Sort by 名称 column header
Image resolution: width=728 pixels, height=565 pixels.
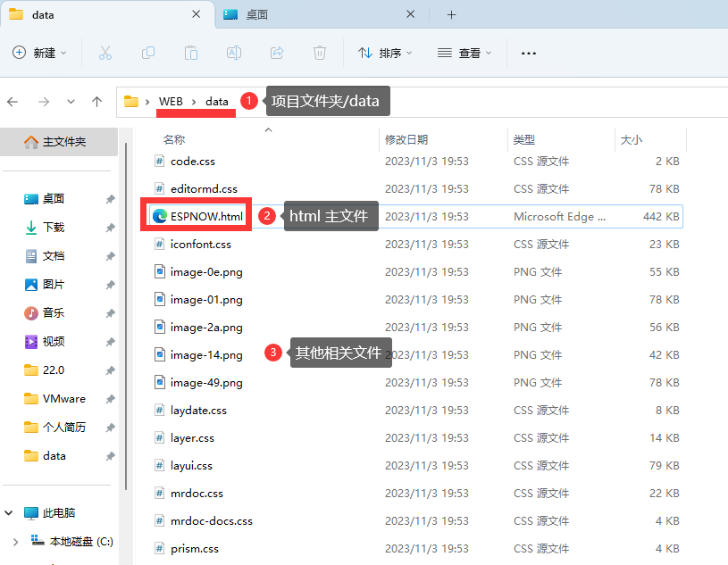click(x=174, y=139)
